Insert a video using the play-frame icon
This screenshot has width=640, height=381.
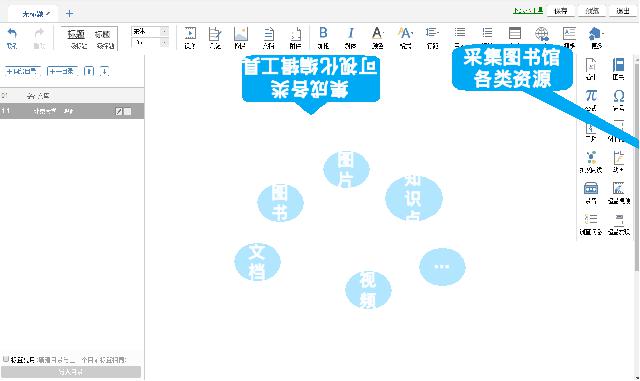[190, 33]
